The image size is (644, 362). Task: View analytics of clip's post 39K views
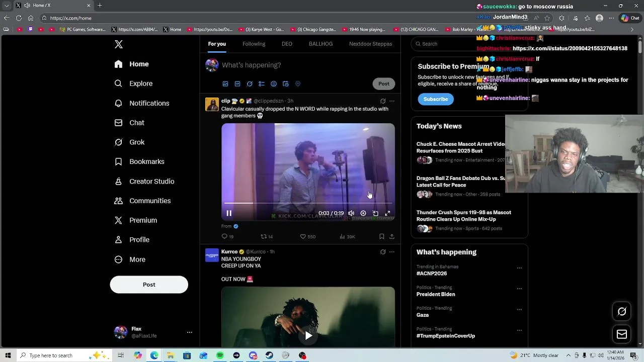347,236
